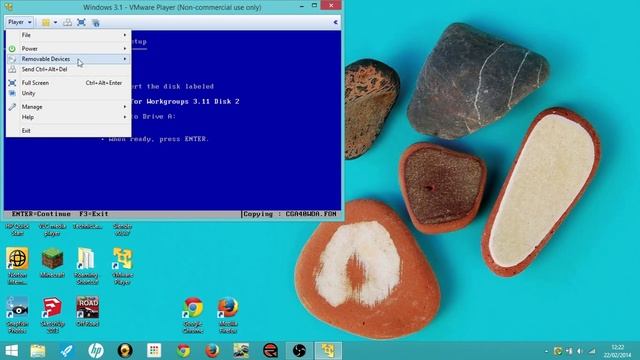This screenshot has width=640, height=360.
Task: Click the full screen toolbar icon
Action: click(x=81, y=22)
